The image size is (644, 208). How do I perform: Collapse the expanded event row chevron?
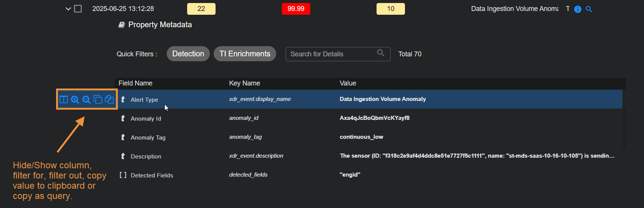(x=68, y=9)
